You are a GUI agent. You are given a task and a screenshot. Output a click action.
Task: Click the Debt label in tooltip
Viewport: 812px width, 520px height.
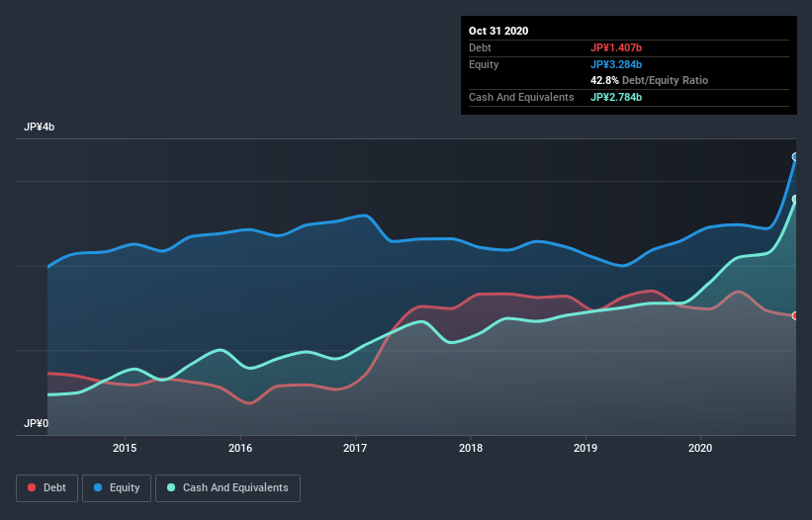coord(480,47)
